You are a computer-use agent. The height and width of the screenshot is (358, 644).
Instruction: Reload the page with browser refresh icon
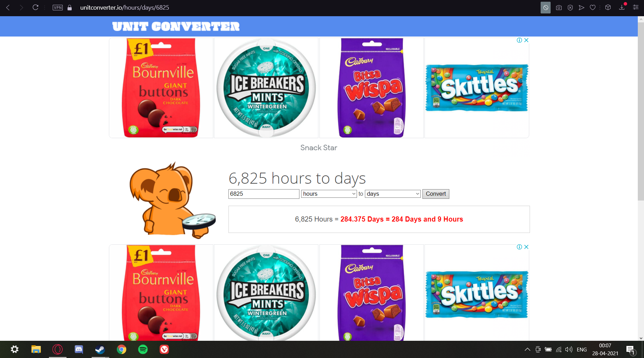click(x=35, y=7)
